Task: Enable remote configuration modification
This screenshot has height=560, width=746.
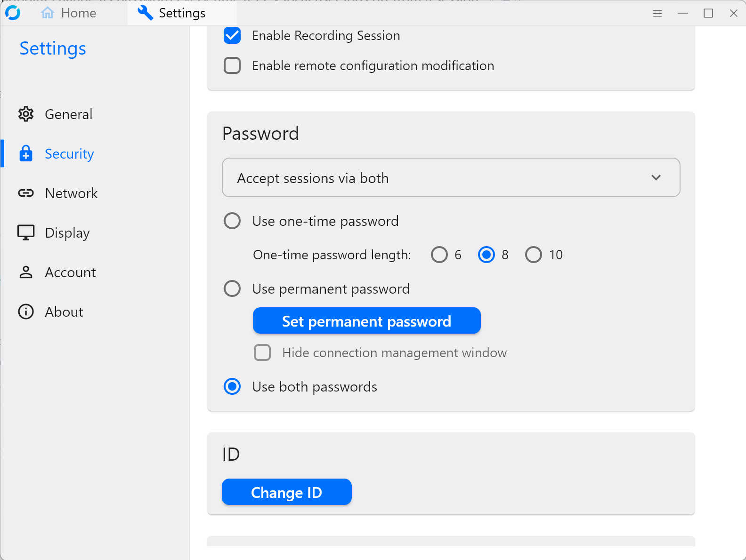Action: [x=232, y=65]
